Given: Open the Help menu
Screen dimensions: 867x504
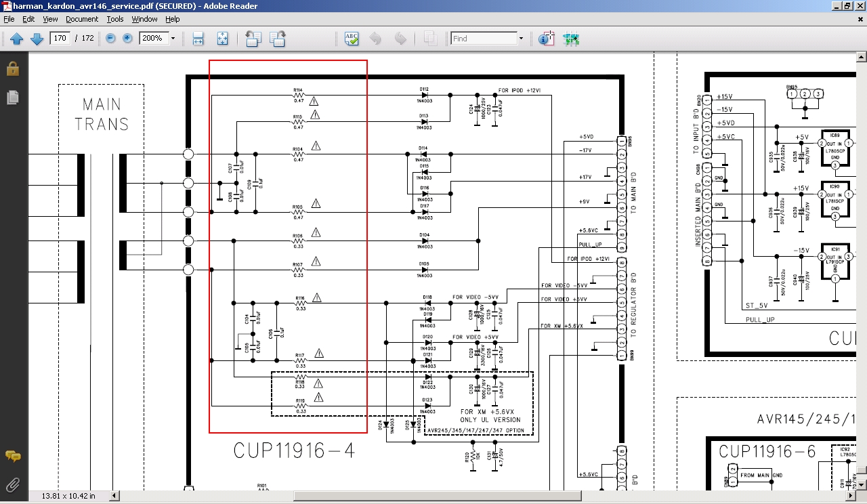Looking at the screenshot, I should [172, 20].
